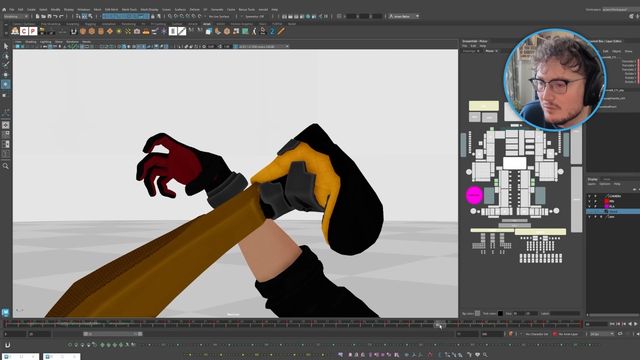Click the white center rectangle in the picker
This screenshot has height=360, width=640.
514,163
